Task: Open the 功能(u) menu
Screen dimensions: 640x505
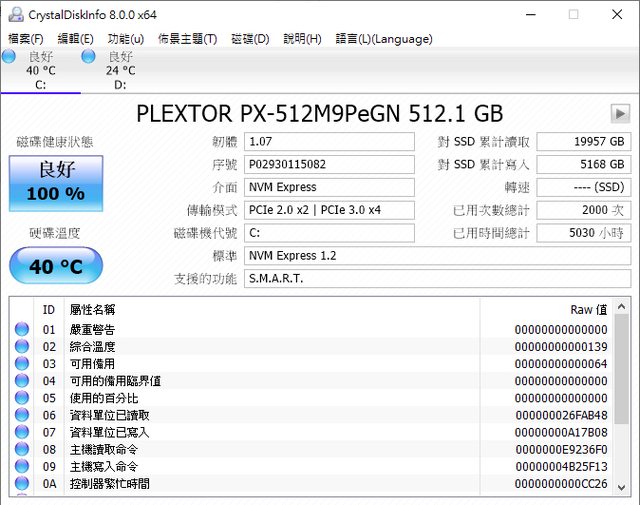Action: 126,39
